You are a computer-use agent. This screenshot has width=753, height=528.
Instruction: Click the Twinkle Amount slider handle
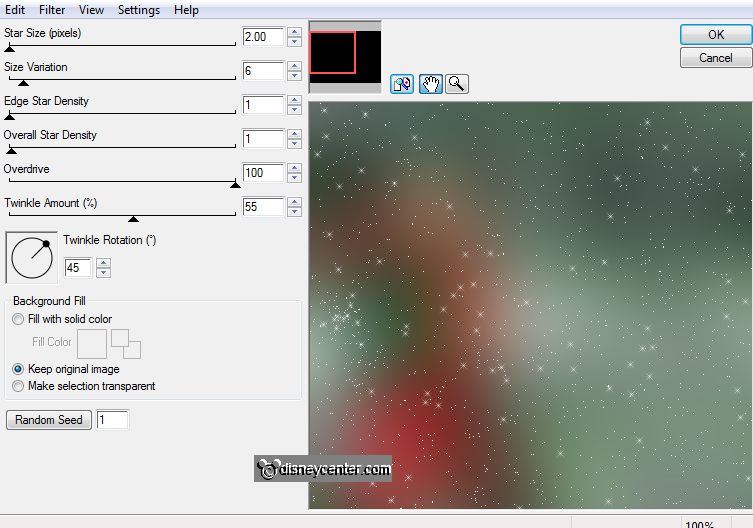click(134, 219)
